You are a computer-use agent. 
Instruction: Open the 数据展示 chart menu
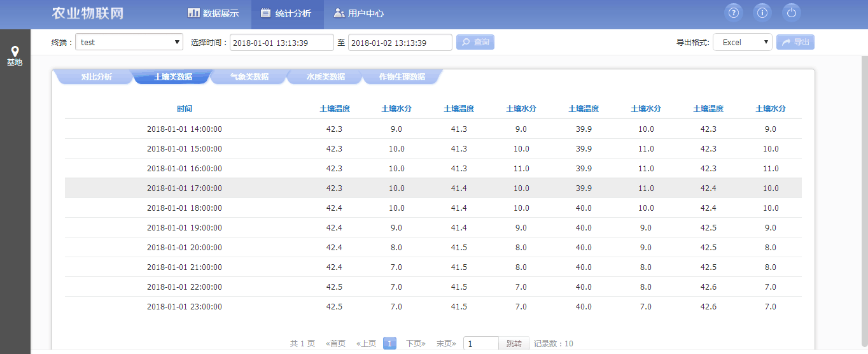(x=213, y=13)
